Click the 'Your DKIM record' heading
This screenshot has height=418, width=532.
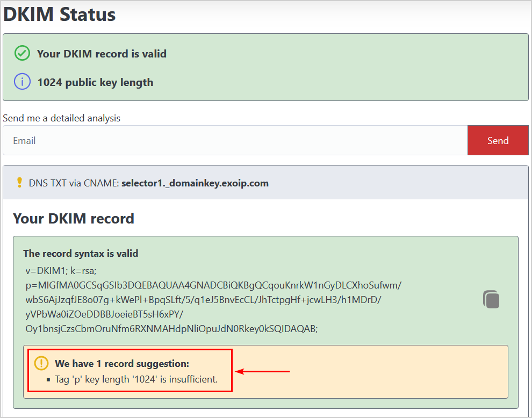click(74, 219)
